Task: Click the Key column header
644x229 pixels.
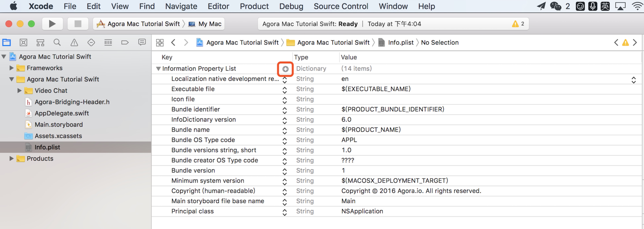Action: pyautogui.click(x=167, y=57)
